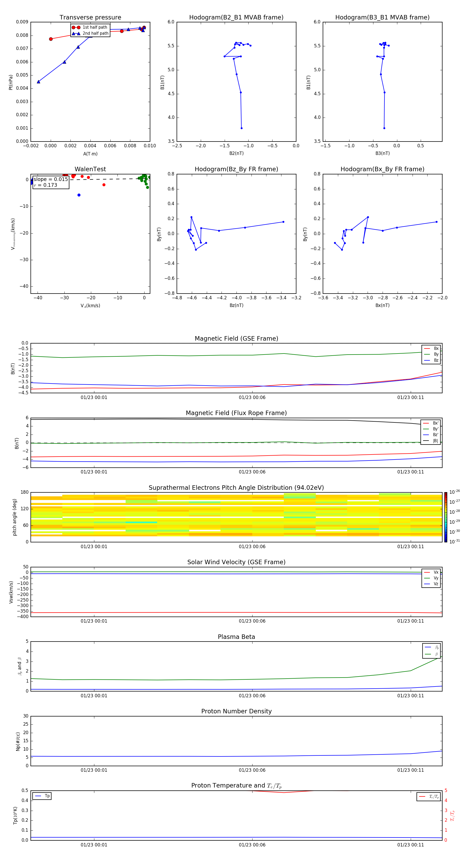Screen dimensions: 473x868
Task: Click 'Bz(nT)' x-axis label of hodogram
Action: pyautogui.click(x=236, y=305)
